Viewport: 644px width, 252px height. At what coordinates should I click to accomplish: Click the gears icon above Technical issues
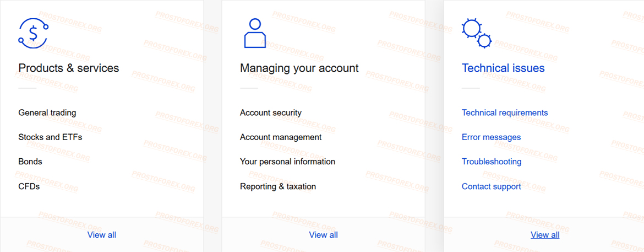click(x=477, y=33)
